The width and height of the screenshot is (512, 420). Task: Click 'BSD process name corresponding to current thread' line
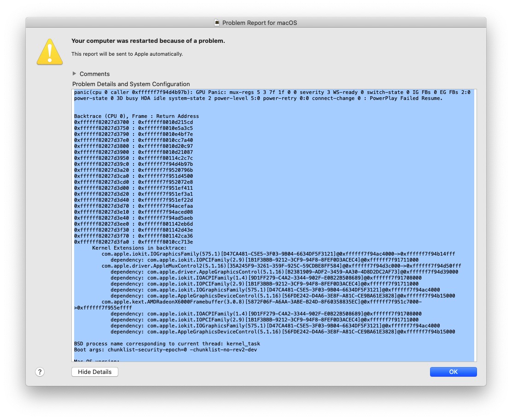click(x=167, y=344)
